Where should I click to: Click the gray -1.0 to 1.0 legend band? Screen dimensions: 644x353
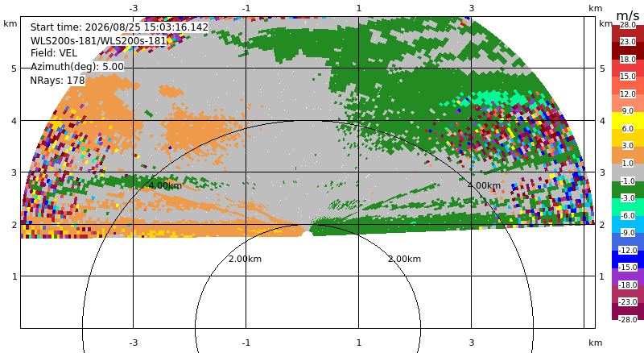(628, 172)
